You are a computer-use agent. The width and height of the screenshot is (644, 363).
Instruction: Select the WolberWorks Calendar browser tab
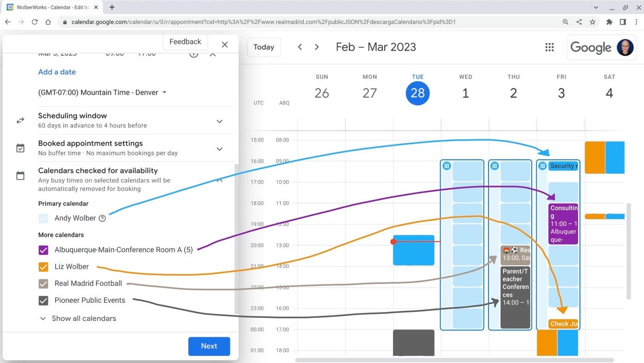(x=51, y=7)
